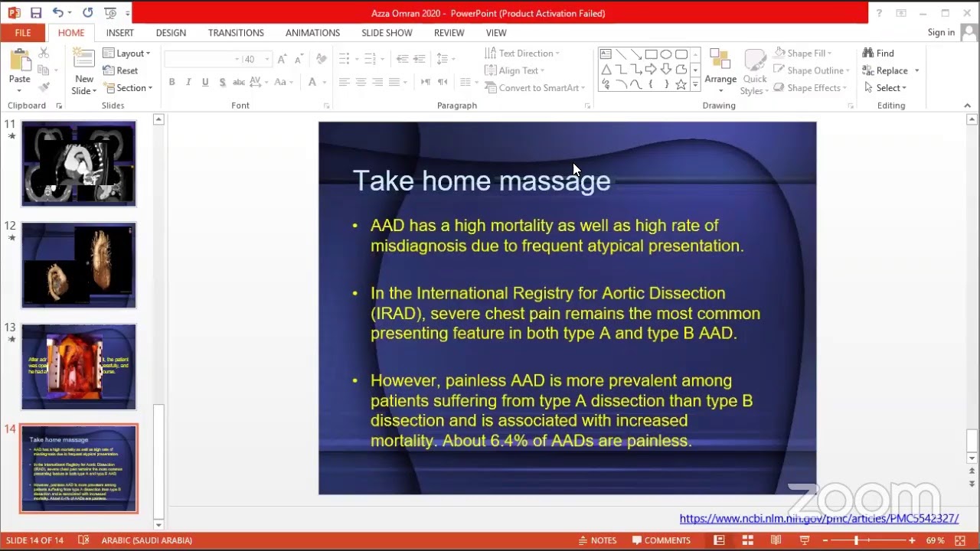Open Bullets dropdown
This screenshot has height=551, width=980.
pos(348,59)
